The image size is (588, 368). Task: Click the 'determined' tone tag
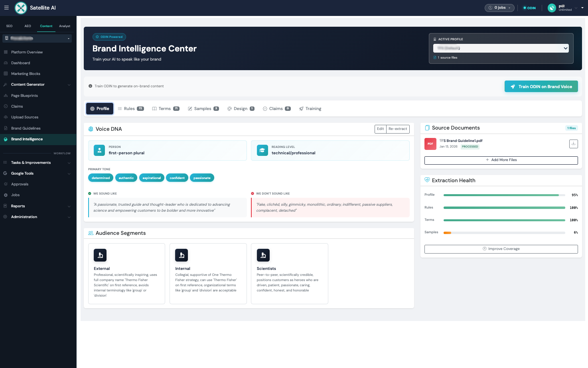click(x=101, y=178)
